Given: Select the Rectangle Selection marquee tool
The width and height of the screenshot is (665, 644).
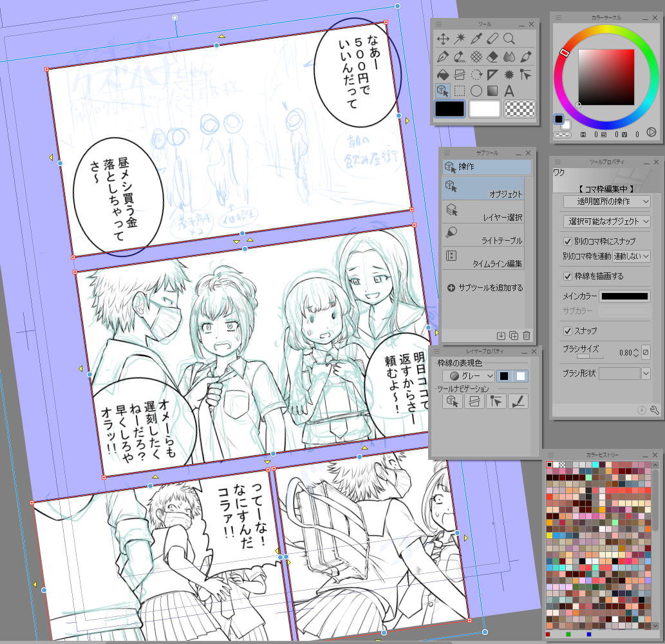Looking at the screenshot, I should (x=459, y=91).
